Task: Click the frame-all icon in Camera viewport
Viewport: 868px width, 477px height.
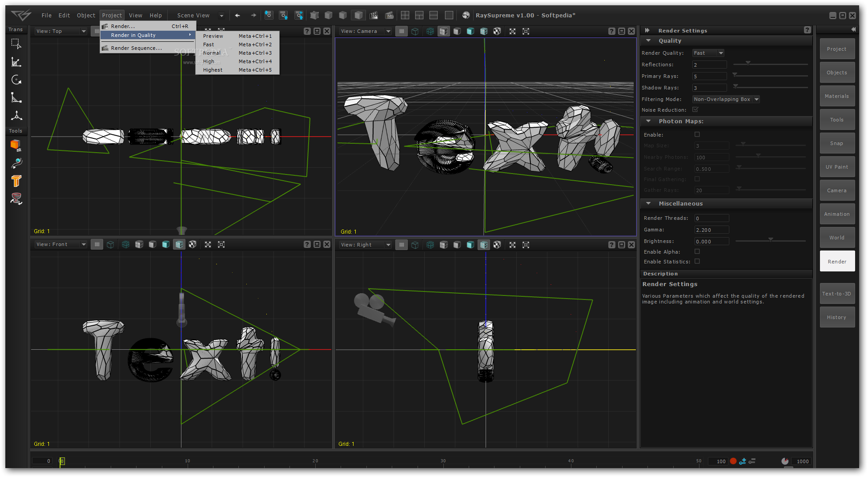Action: point(526,31)
